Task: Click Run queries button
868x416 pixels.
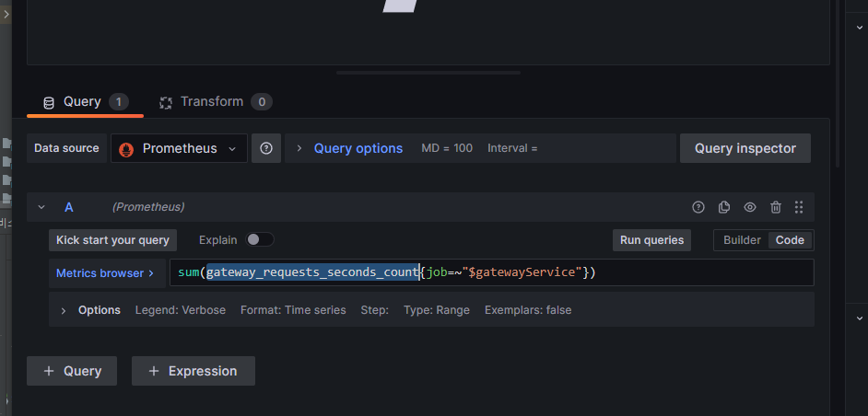Action: coord(651,240)
